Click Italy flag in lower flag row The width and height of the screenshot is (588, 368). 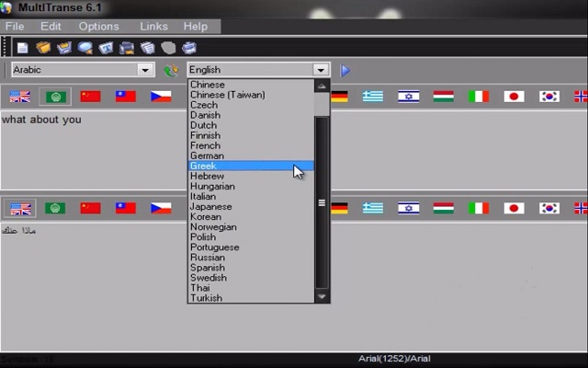(x=479, y=208)
